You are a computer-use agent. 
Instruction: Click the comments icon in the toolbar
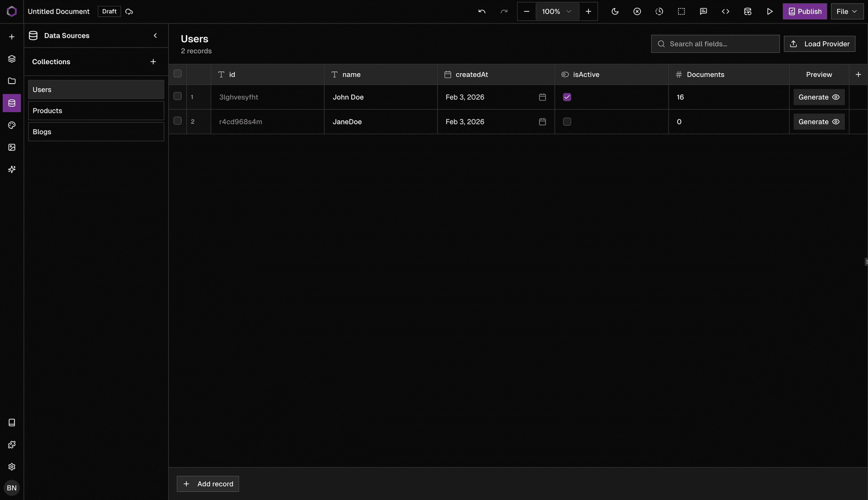tap(703, 11)
